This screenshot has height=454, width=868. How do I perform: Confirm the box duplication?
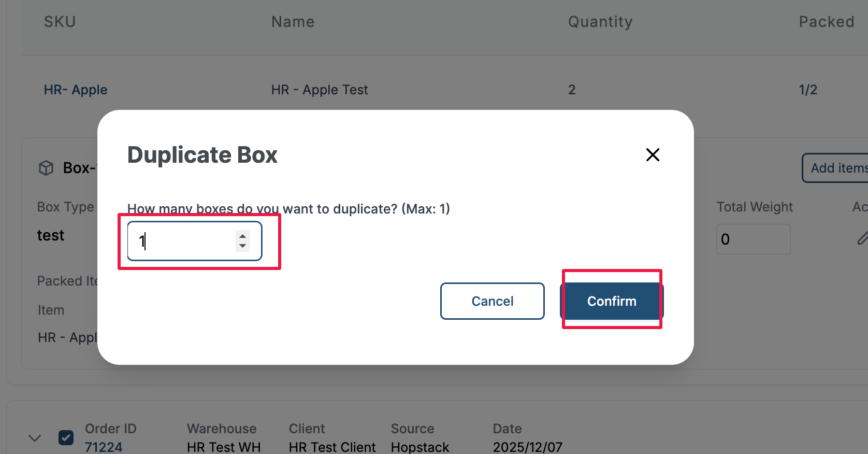pyautogui.click(x=611, y=301)
